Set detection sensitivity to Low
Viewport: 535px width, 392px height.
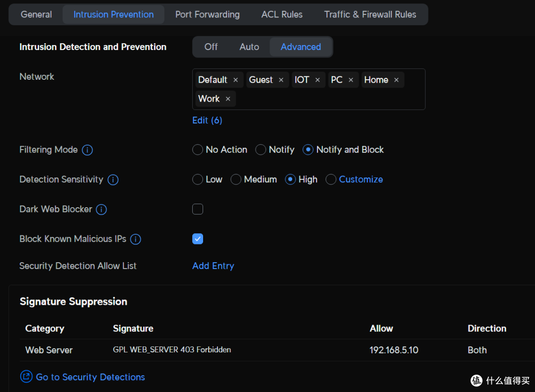point(198,179)
